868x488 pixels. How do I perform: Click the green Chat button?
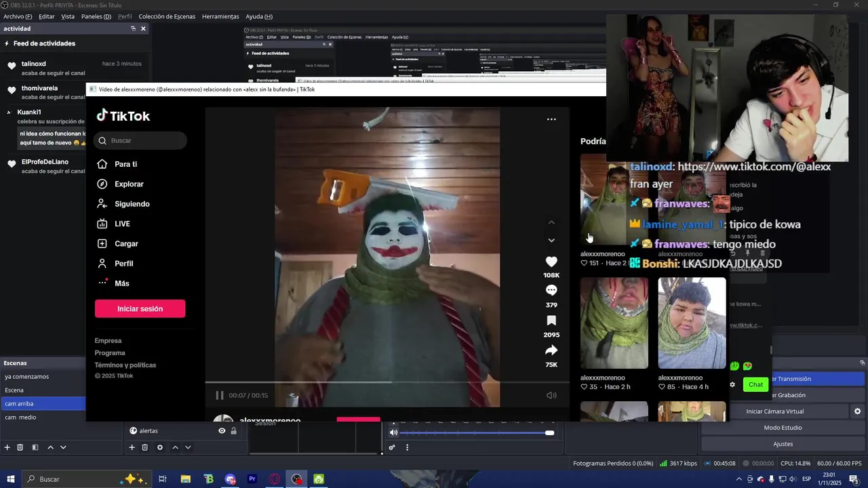tap(755, 384)
